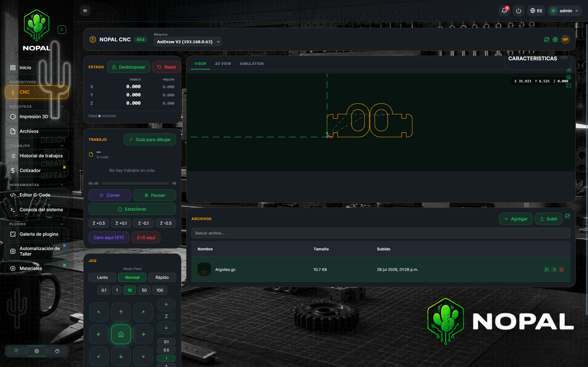Open settings gear in sidebar footer
Screen dimensions: 588x367
tap(37, 351)
